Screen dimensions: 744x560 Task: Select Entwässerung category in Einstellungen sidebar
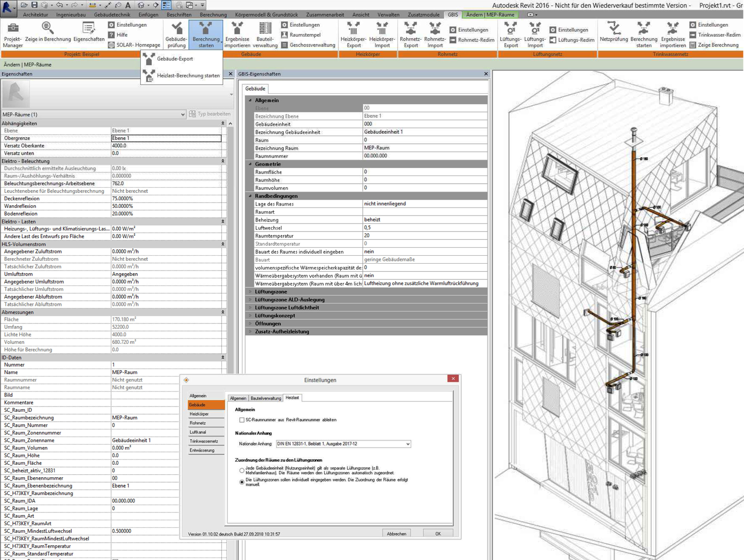click(x=206, y=450)
